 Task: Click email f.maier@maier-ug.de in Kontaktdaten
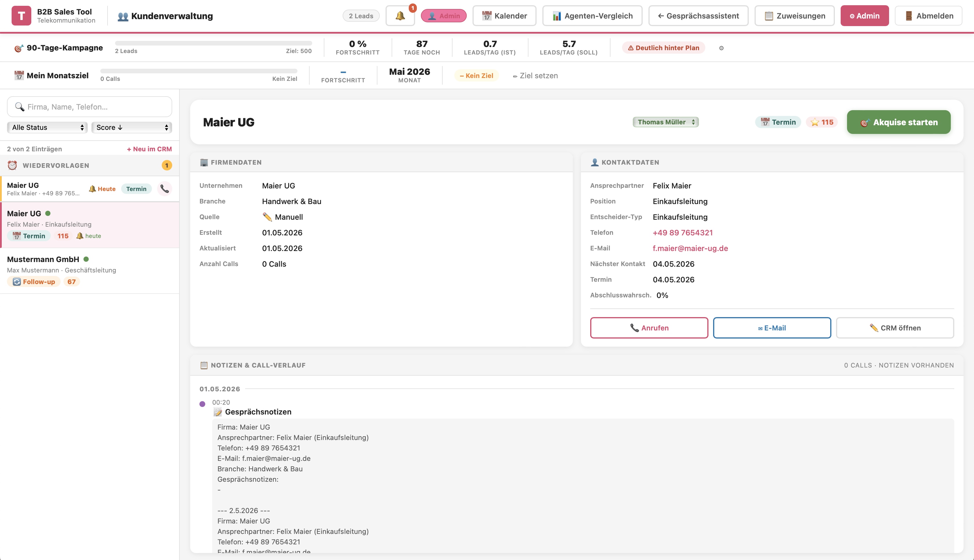coord(690,248)
